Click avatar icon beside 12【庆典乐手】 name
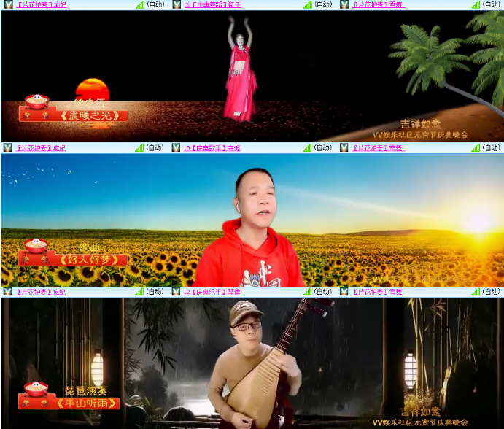Viewport: 504px width, 429px height. pos(176,291)
